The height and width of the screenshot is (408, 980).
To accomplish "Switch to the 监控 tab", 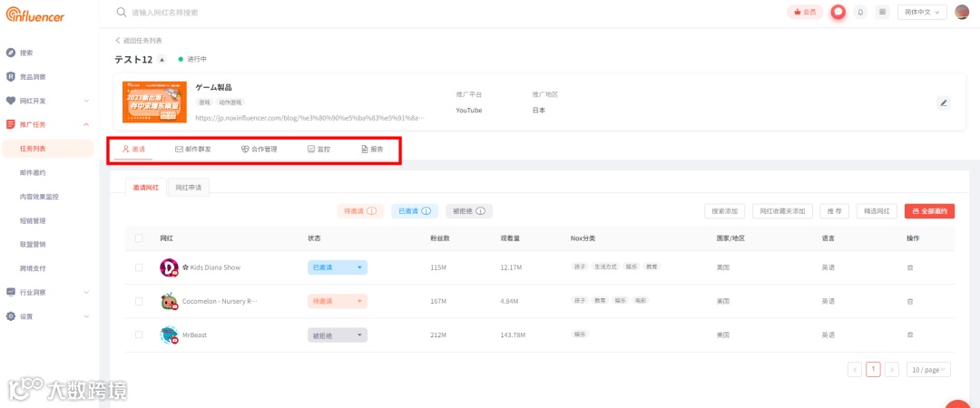I will [318, 150].
